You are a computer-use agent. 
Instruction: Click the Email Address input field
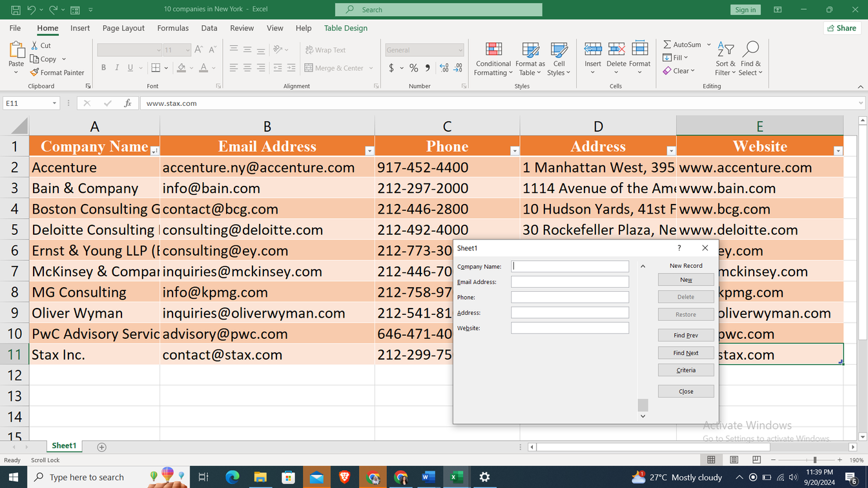[x=570, y=282]
